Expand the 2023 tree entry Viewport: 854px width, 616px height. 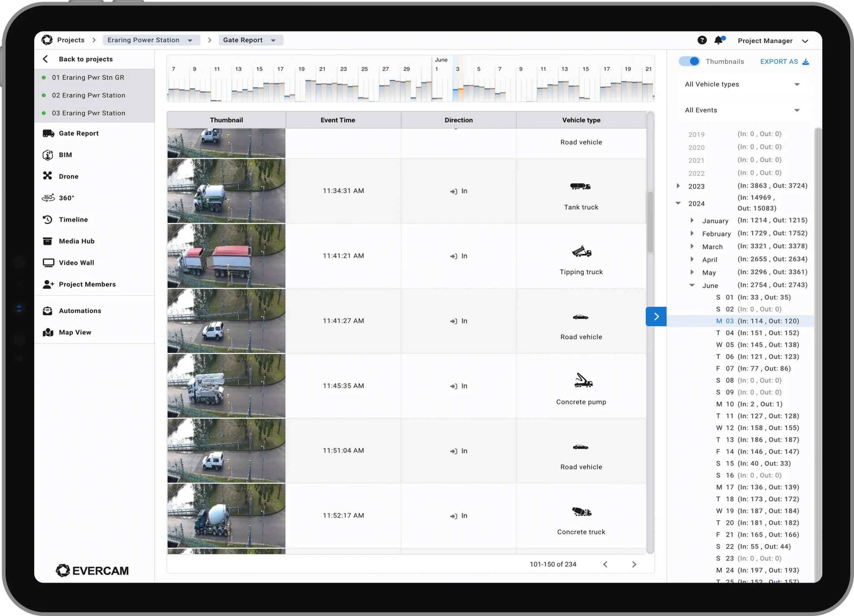tap(679, 186)
